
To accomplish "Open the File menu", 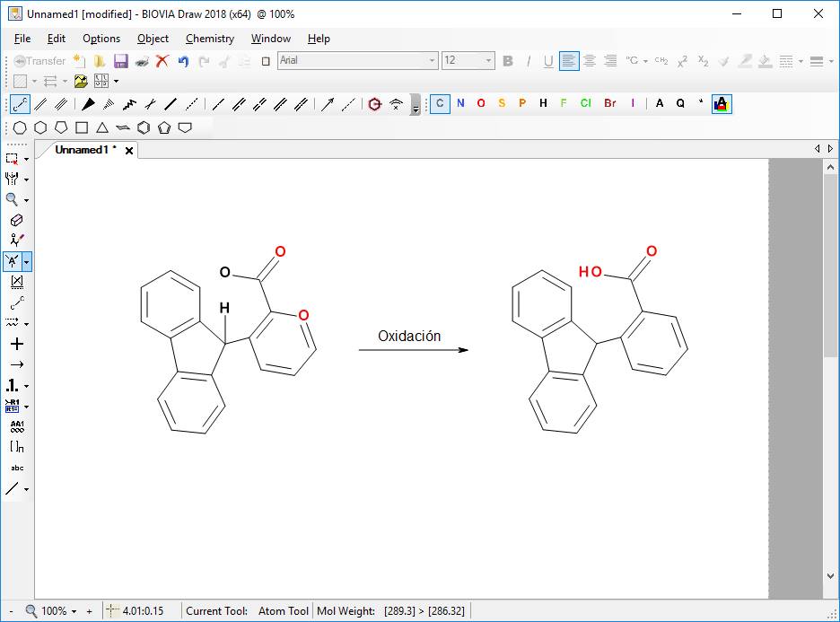I will pyautogui.click(x=22, y=39).
